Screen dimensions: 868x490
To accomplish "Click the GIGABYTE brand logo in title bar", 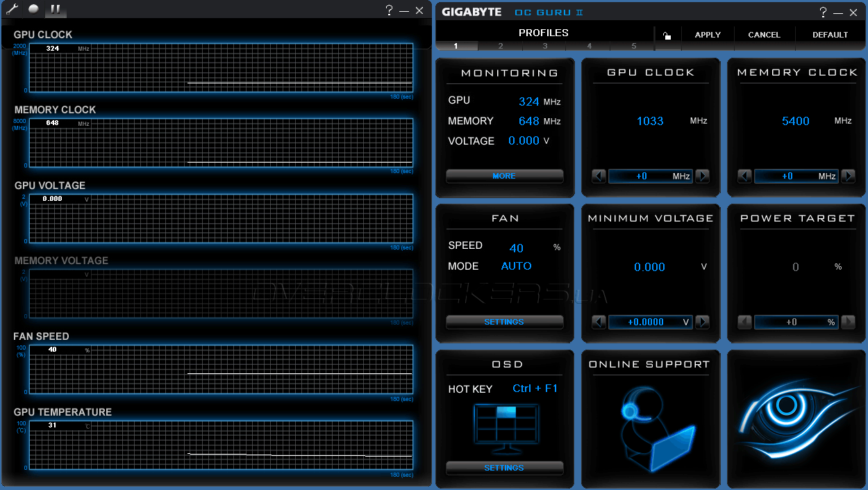I will pyautogui.click(x=471, y=12).
